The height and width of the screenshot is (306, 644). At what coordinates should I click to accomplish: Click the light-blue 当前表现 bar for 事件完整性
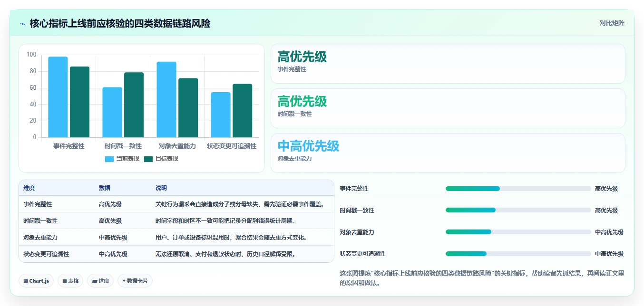(x=58, y=97)
